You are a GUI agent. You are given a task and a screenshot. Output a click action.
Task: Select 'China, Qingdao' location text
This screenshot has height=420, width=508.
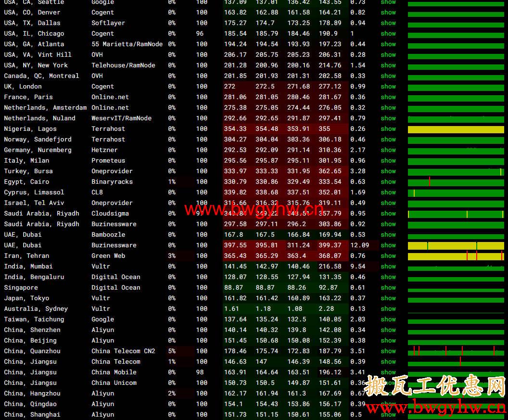(x=30, y=404)
